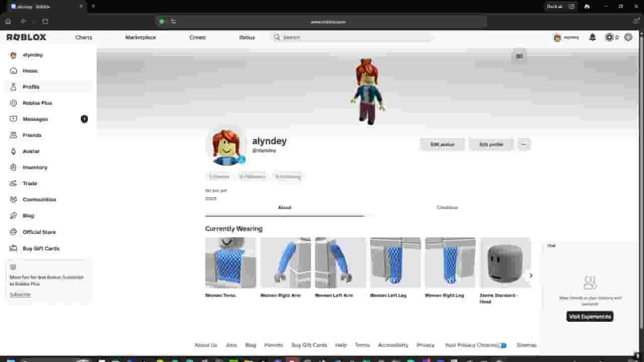Screen dimensions: 644x362
Task: Open the Followers count pill
Action: coord(252,176)
